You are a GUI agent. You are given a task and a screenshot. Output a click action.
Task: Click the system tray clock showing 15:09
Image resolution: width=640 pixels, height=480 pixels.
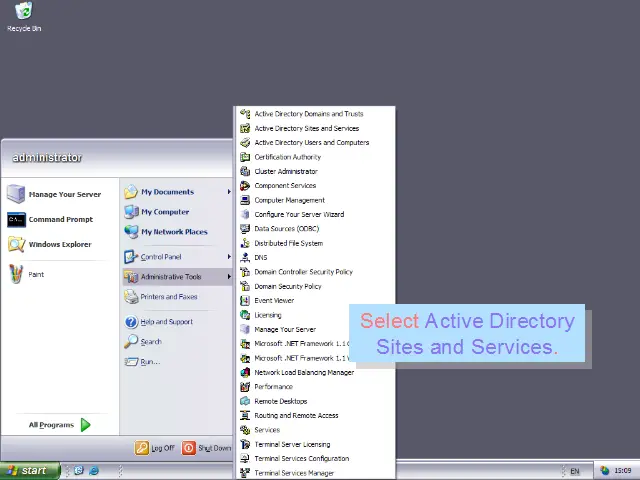point(623,471)
